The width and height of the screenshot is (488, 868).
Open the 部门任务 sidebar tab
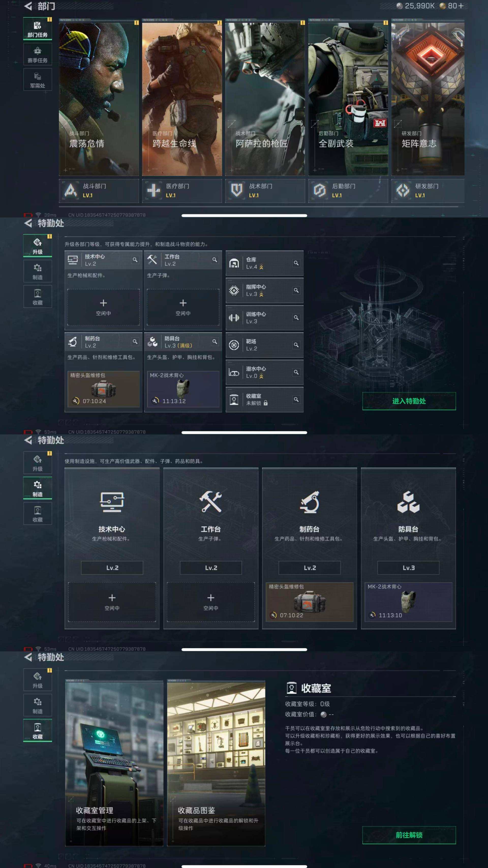tap(37, 29)
